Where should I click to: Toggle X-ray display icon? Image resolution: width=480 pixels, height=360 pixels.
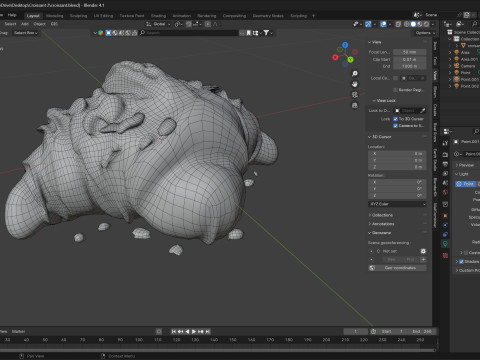398,24
